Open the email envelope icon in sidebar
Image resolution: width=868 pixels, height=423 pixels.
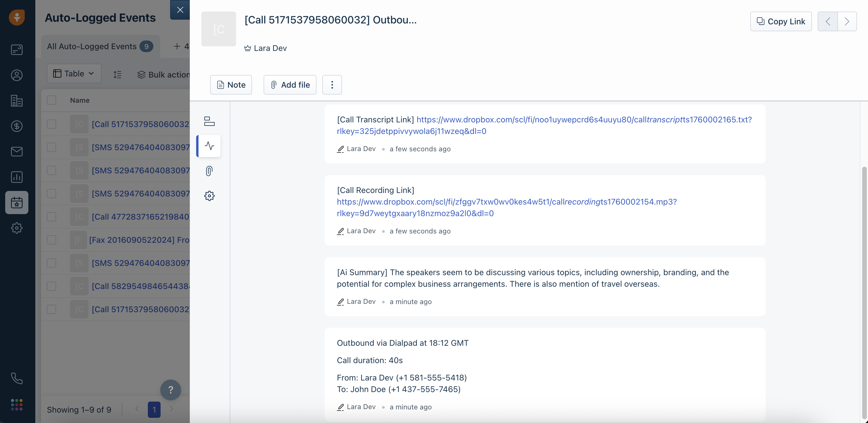16,152
